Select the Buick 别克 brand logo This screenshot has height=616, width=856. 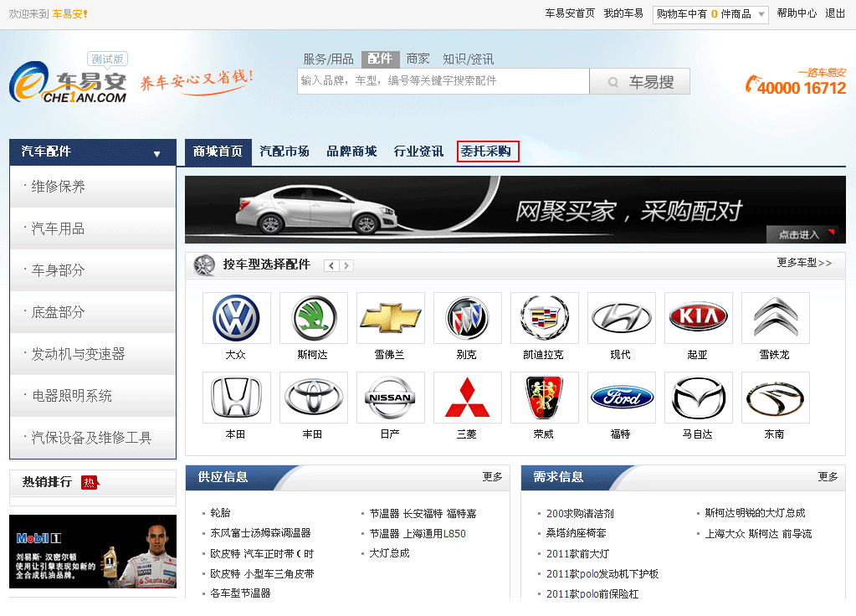tap(467, 318)
